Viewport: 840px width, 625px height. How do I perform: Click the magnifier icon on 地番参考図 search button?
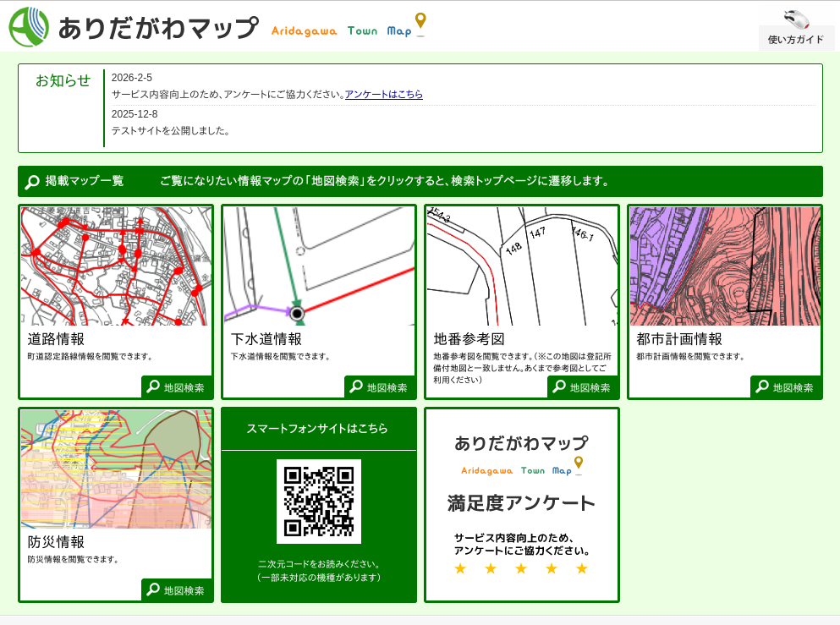pyautogui.click(x=558, y=387)
